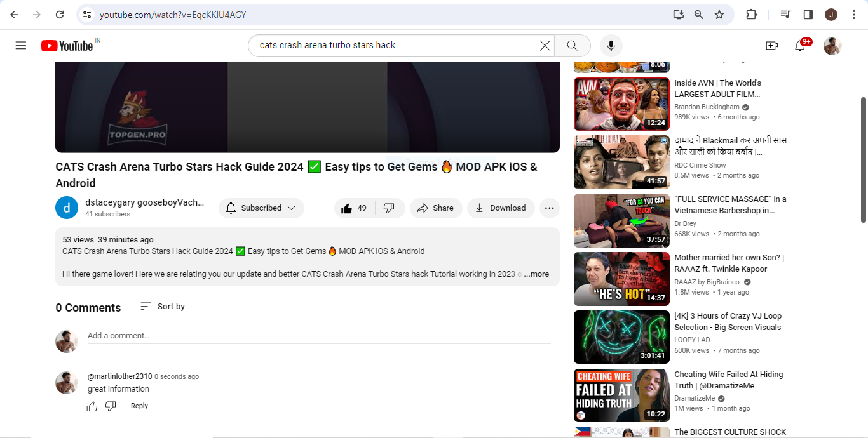Click the install app icon in address bar
The image size is (868, 438).
tap(679, 15)
